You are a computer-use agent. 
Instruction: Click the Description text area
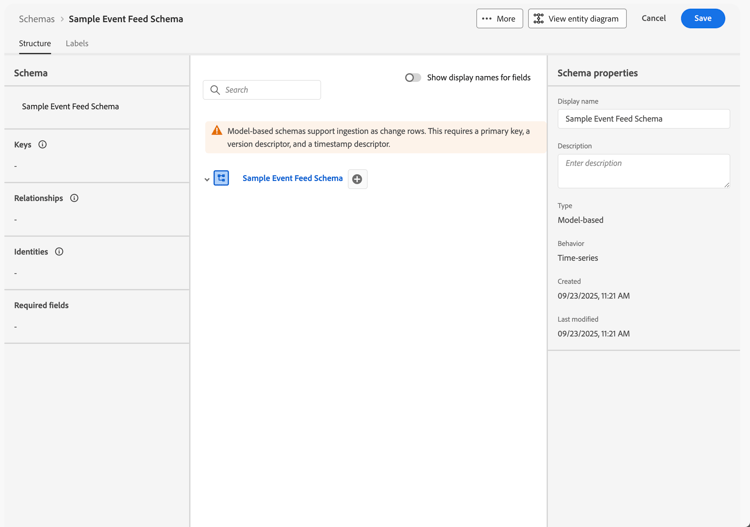click(x=643, y=171)
